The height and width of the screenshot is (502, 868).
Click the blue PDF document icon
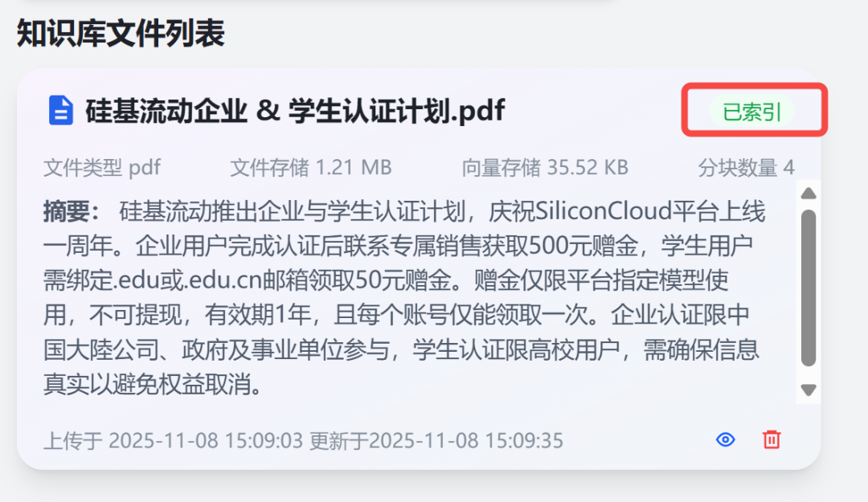(x=61, y=110)
